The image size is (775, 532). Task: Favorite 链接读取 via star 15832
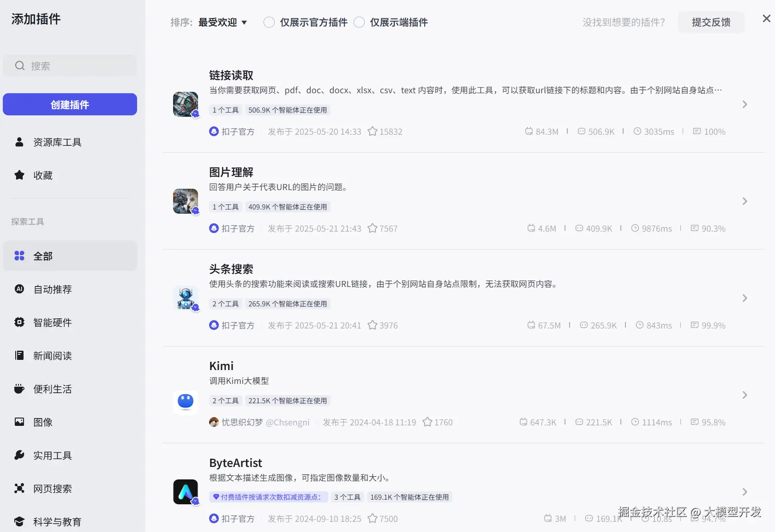click(x=372, y=132)
